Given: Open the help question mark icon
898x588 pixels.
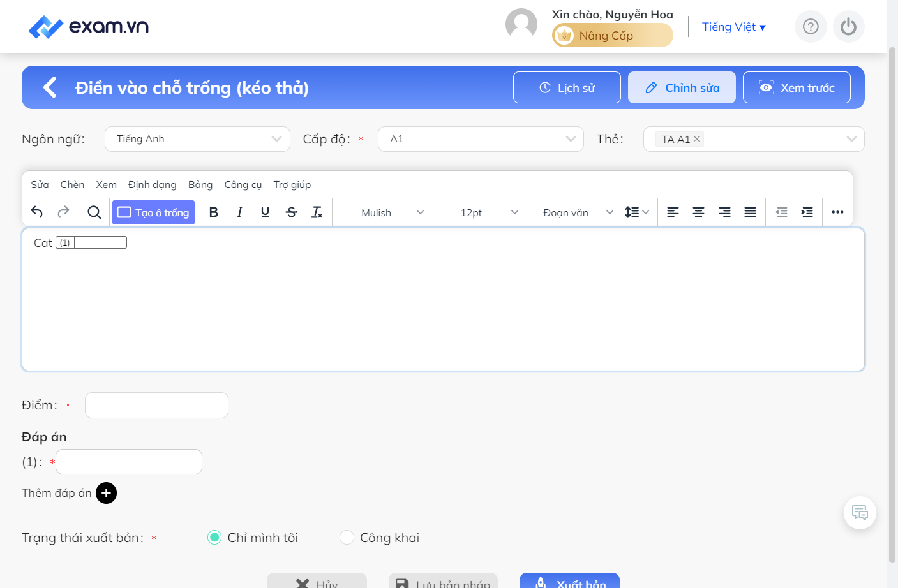Looking at the screenshot, I should (x=811, y=27).
